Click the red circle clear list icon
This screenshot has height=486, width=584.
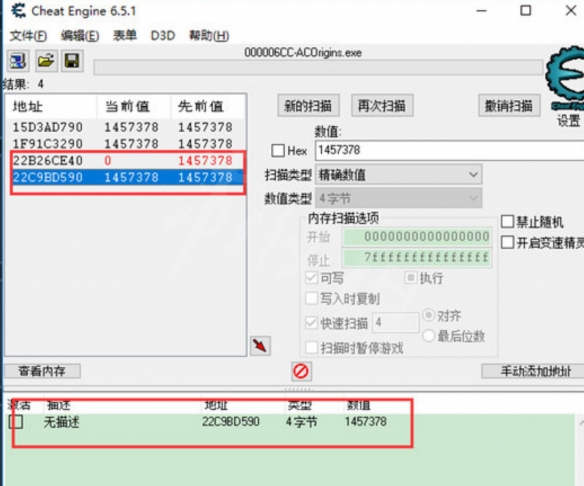tap(301, 371)
